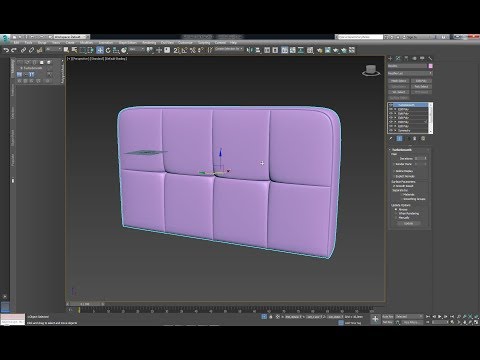
Task: Open the Edit menu
Action: point(16,43)
